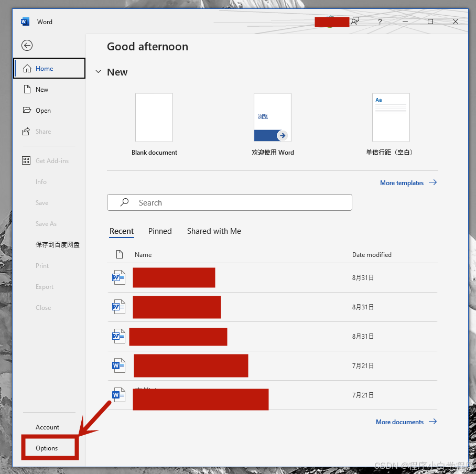Click the question mark help icon
Image resolution: width=476 pixels, height=474 pixels.
click(380, 21)
